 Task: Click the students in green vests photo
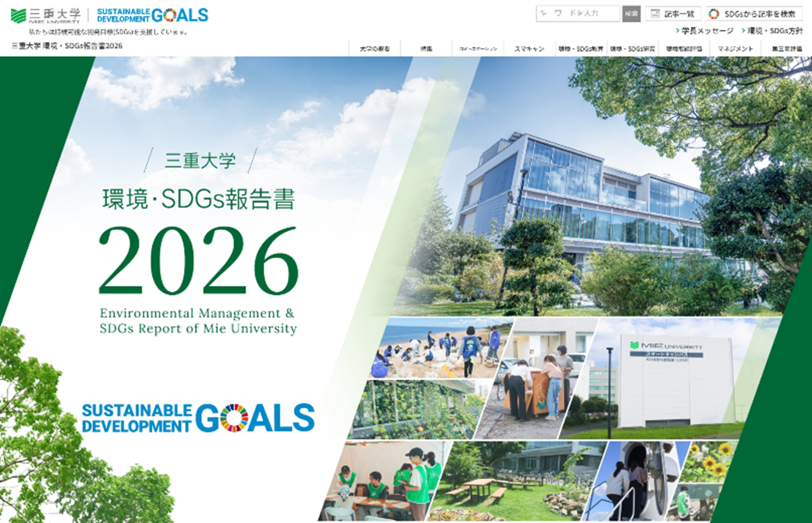(386, 481)
